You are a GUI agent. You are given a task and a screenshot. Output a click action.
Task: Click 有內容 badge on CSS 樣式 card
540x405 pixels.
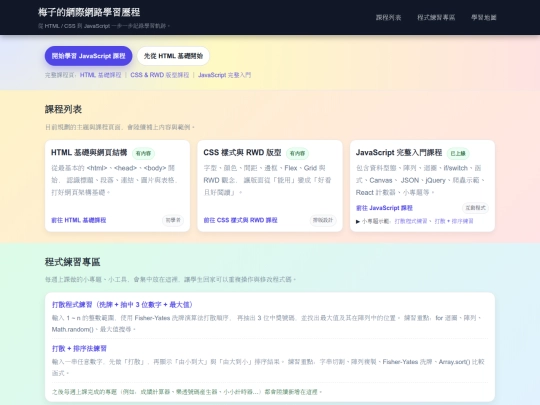(297, 153)
